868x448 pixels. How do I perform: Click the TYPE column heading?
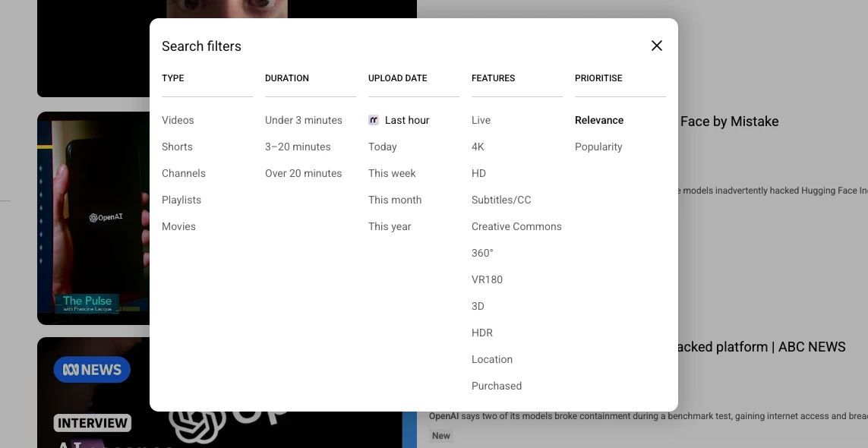point(172,78)
